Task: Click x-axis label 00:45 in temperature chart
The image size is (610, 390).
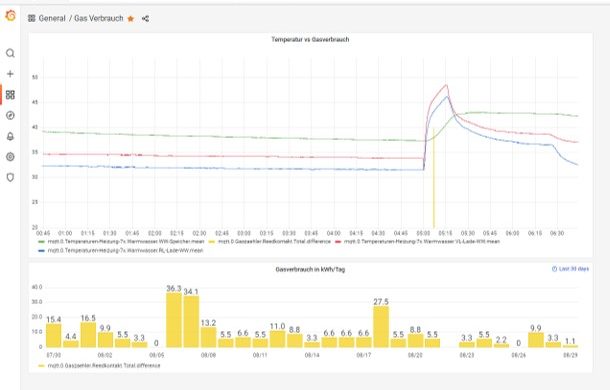Action: pyautogui.click(x=43, y=233)
